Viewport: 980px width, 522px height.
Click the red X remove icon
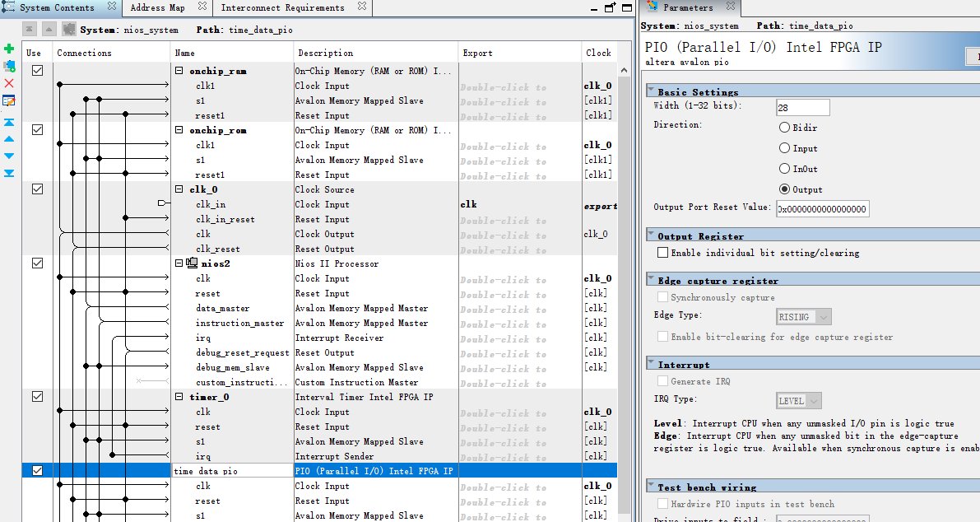point(9,83)
